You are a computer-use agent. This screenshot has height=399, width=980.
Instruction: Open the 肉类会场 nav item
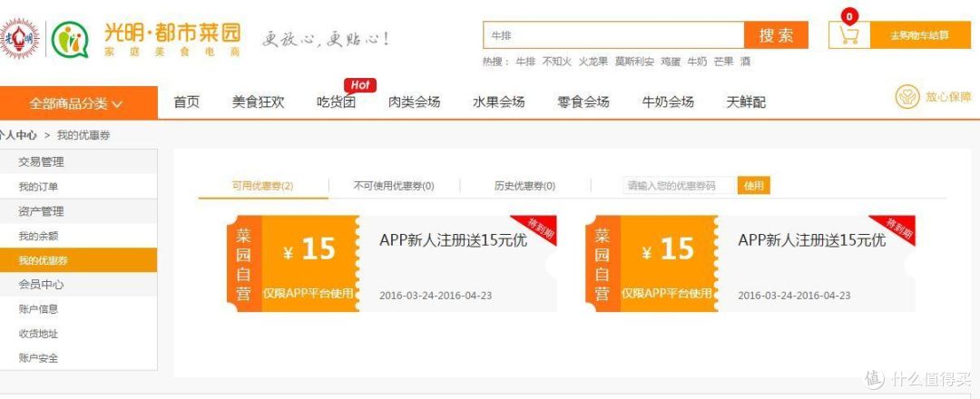415,102
